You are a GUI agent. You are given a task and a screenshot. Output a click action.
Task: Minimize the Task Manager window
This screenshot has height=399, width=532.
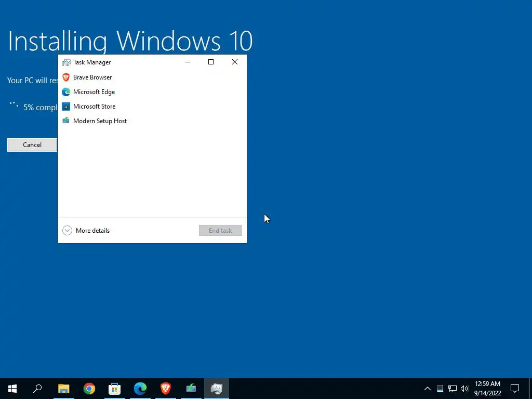pyautogui.click(x=188, y=62)
